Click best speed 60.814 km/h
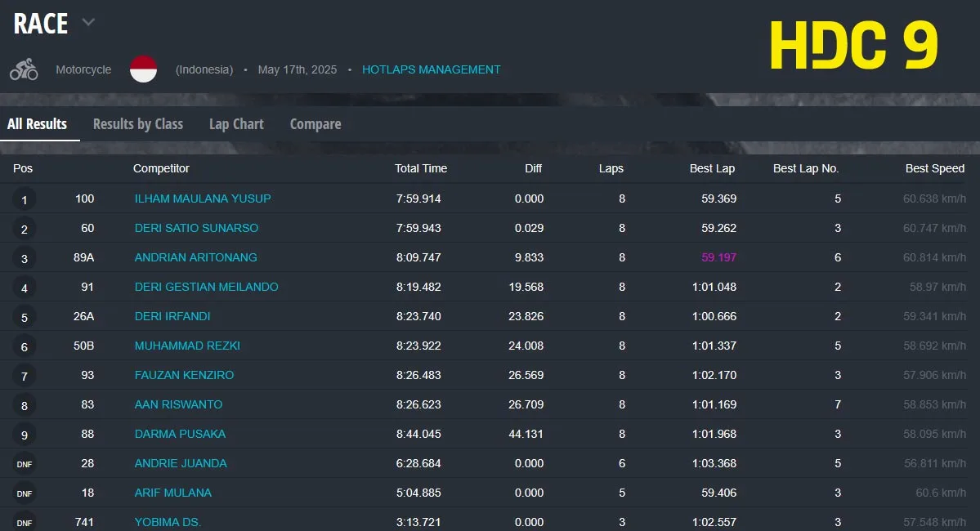The width and height of the screenshot is (980, 531). 934,257
